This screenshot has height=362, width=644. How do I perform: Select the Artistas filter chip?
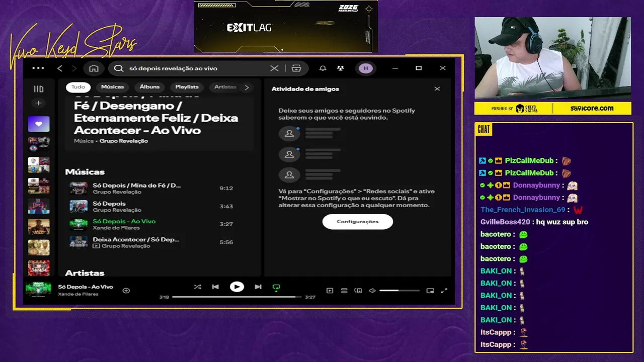click(225, 87)
